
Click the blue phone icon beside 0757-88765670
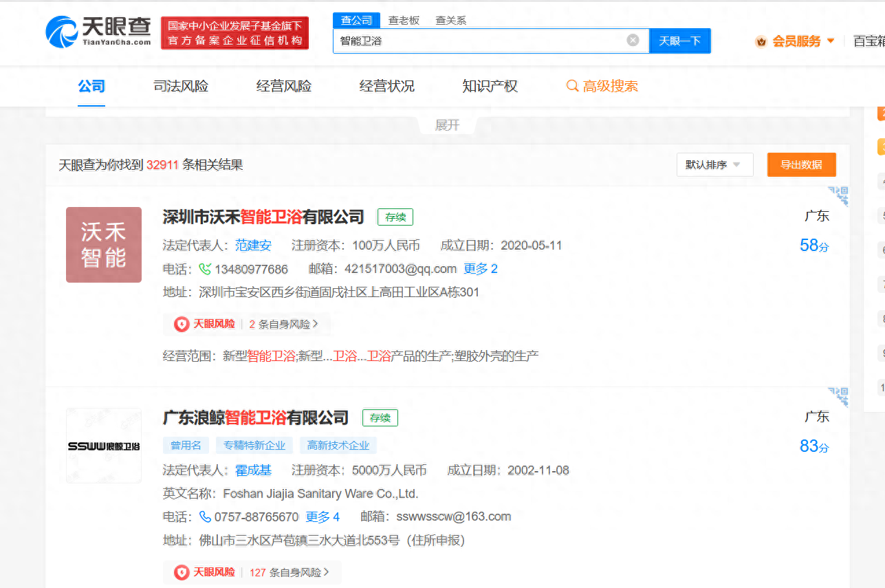tap(205, 516)
